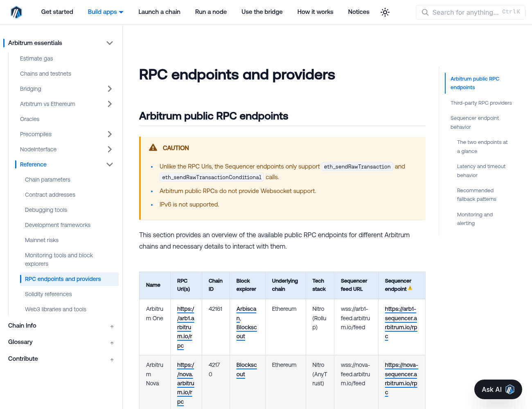Collapse the Reference section chevron
Viewport: 532px width, 409px height.
pos(110,164)
